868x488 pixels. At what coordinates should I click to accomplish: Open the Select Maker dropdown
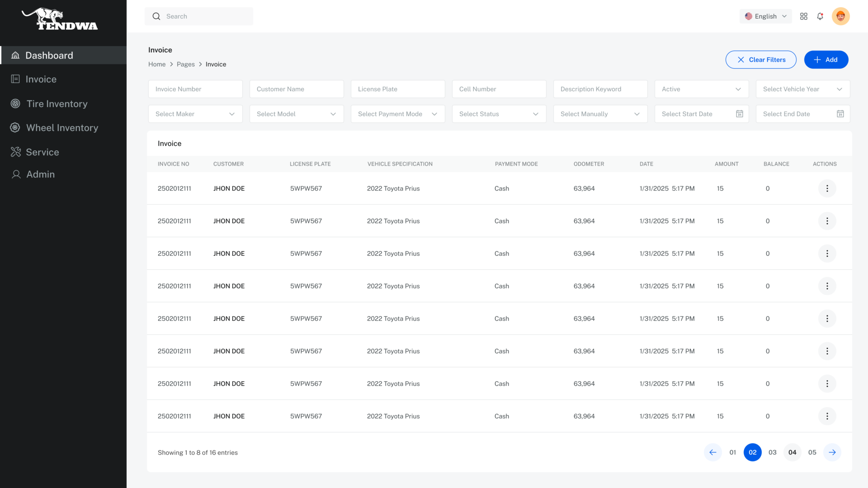tap(195, 114)
